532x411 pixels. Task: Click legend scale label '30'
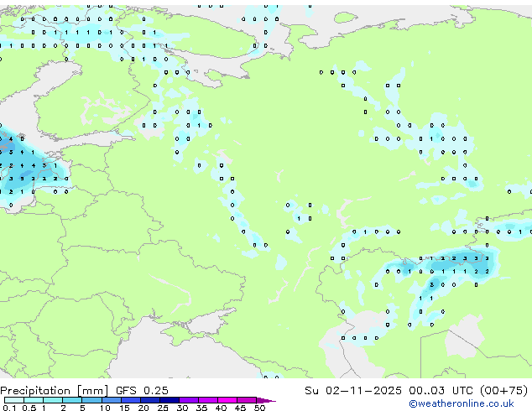(x=182, y=408)
